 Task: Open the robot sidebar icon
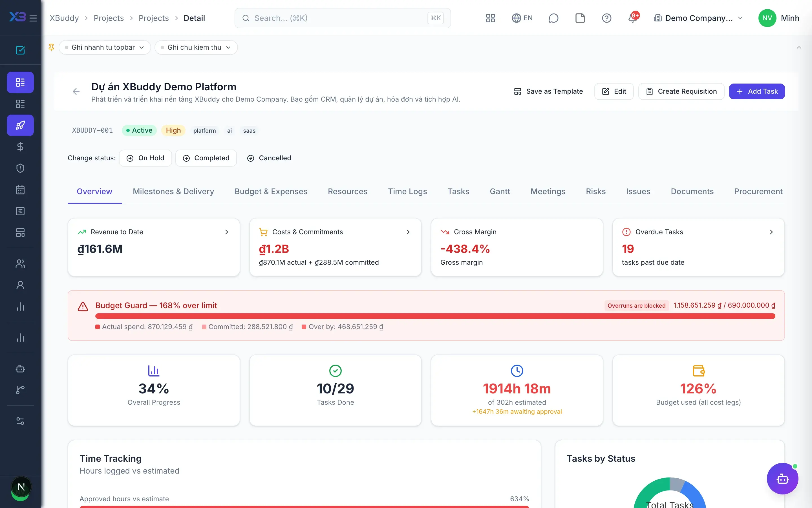point(20,369)
